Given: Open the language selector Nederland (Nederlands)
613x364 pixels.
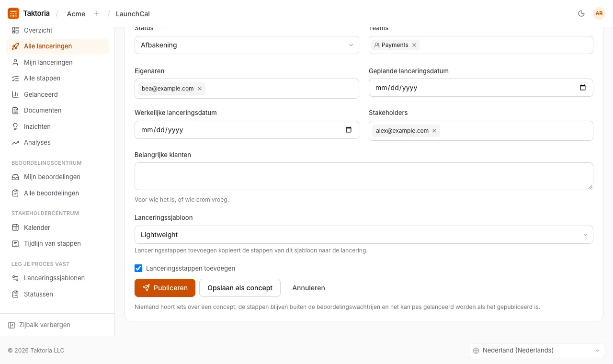Looking at the screenshot, I should tap(537, 351).
